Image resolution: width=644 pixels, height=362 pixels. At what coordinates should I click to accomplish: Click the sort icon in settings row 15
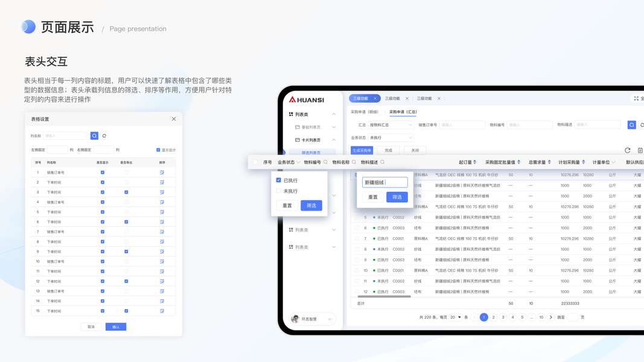pos(162,311)
